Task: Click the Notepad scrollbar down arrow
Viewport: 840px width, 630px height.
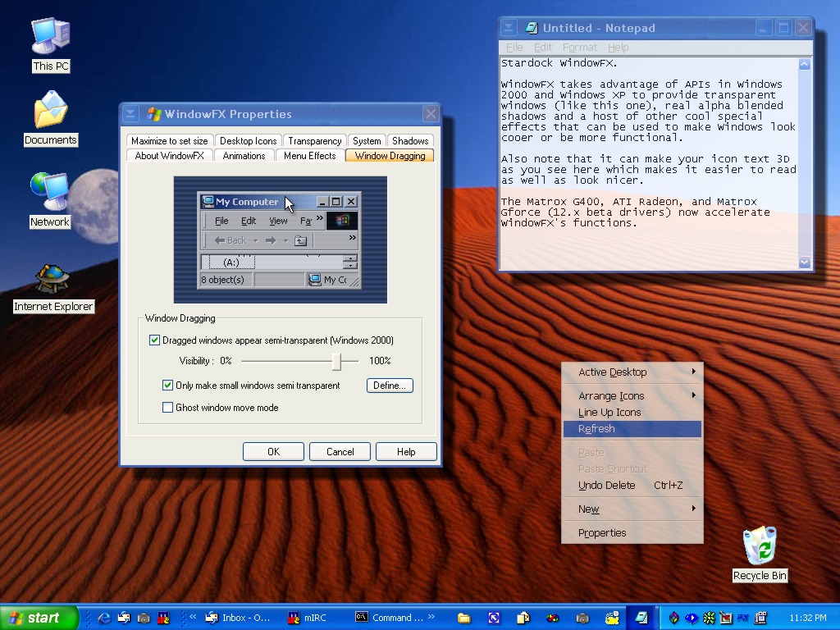Action: tap(805, 262)
